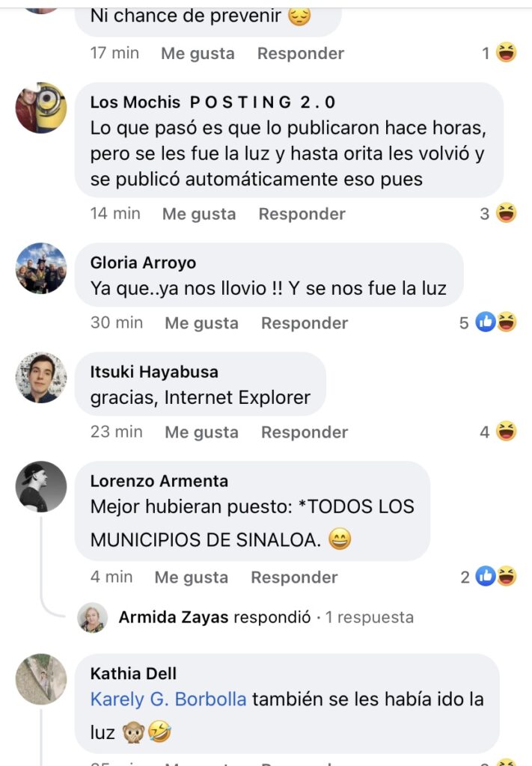Open Gloria Arroyo's name link

click(143, 263)
